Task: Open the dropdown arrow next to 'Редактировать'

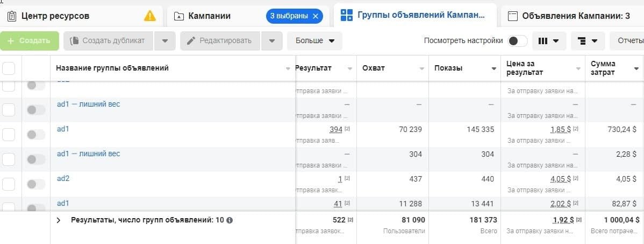Action: tap(272, 40)
